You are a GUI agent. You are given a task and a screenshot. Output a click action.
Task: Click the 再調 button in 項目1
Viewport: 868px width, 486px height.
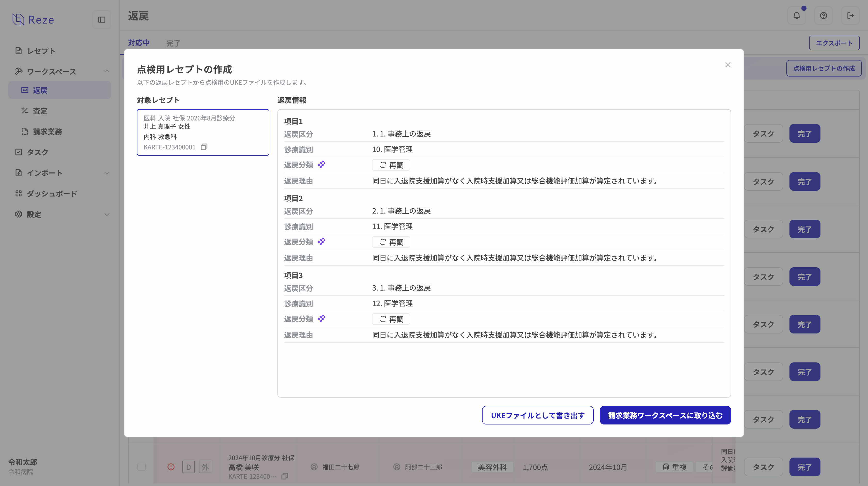click(391, 165)
